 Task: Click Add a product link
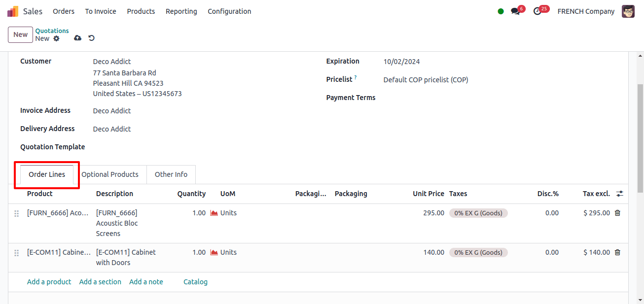49,282
